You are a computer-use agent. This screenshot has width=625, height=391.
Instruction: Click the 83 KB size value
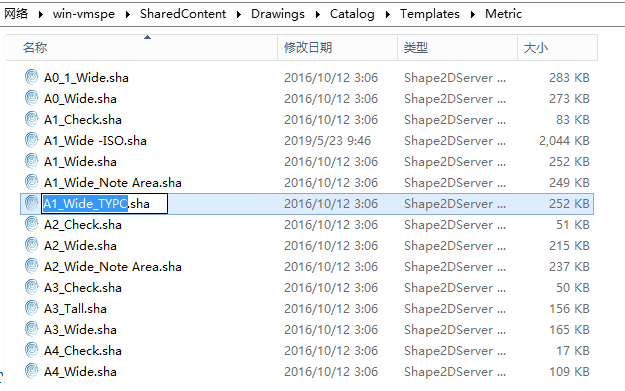573,120
